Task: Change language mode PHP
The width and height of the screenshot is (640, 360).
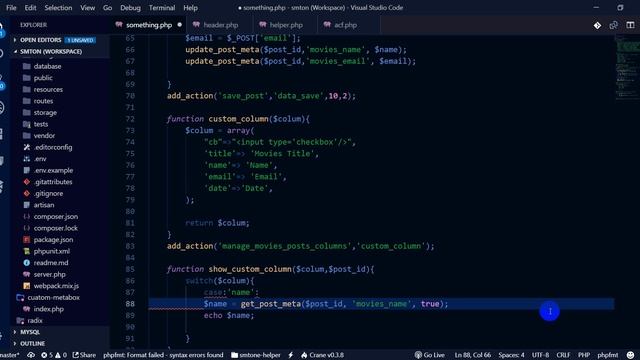Action: [584, 355]
